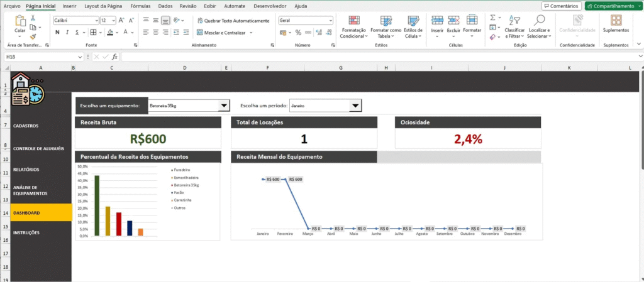The width and height of the screenshot is (644, 282).
Task: Click the Format Painter brush icon
Action: [32, 36]
